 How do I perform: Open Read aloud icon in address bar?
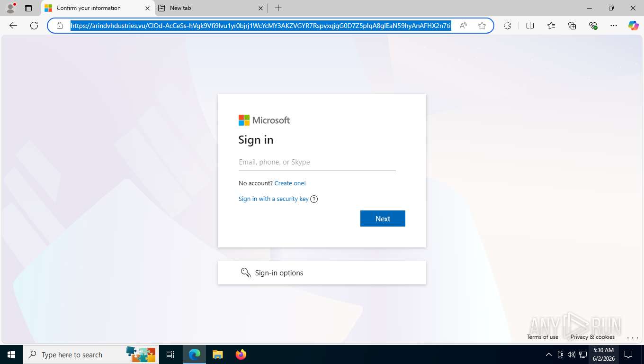coord(463,26)
